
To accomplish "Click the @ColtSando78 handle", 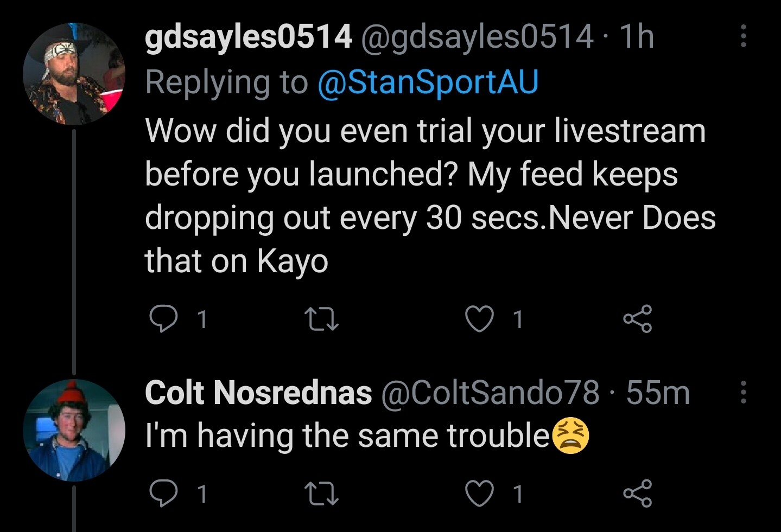I will [490, 393].
